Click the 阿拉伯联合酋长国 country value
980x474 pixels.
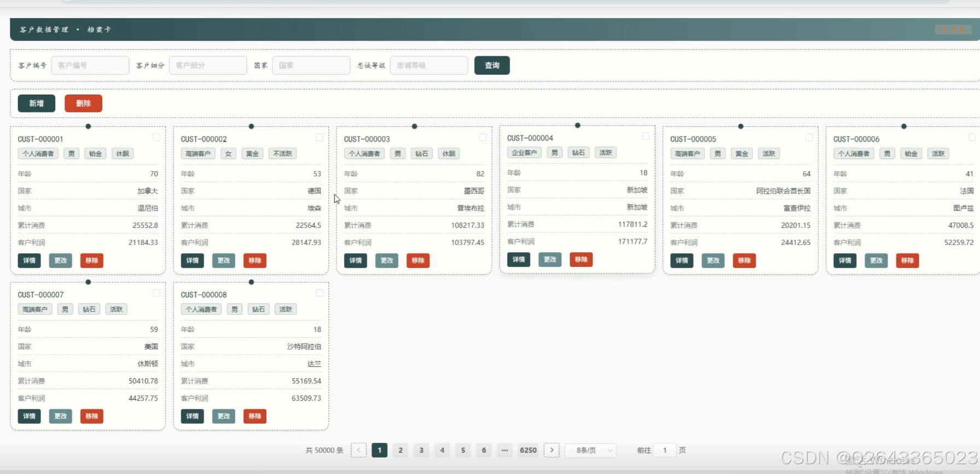point(784,191)
